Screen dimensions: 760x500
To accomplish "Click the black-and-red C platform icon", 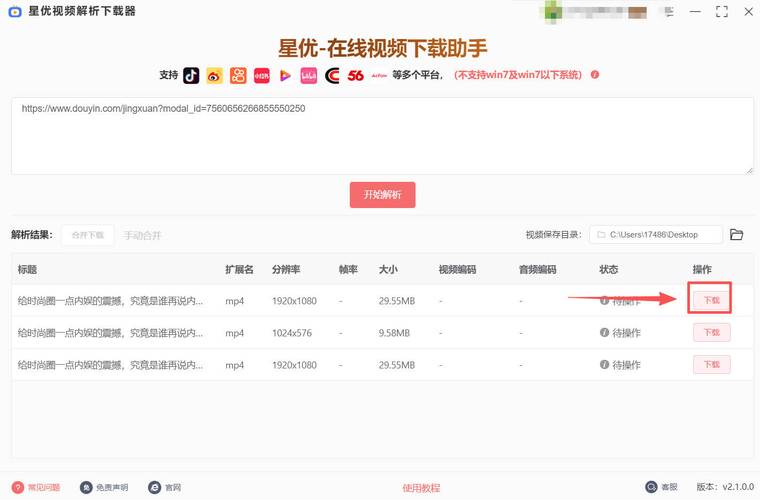I will [x=332, y=76].
